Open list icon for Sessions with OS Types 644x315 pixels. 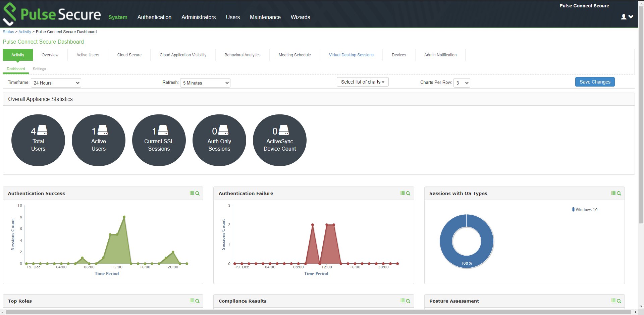pyautogui.click(x=613, y=193)
